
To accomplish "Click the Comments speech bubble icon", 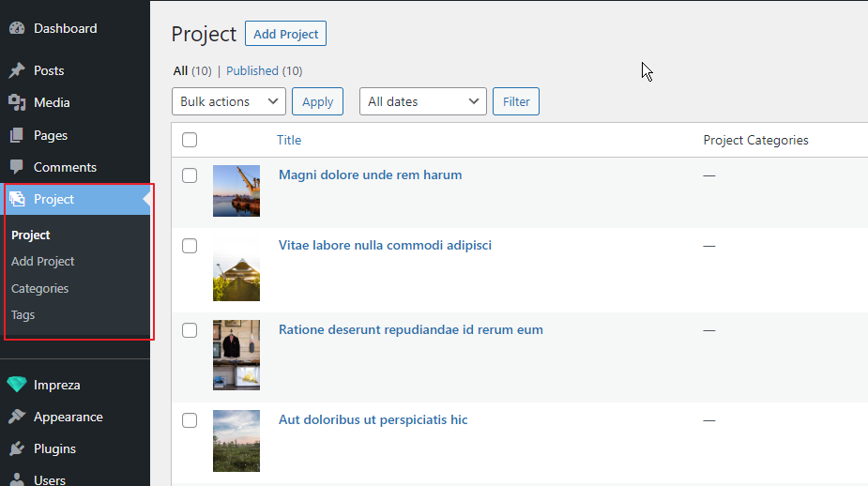I will coord(17,167).
